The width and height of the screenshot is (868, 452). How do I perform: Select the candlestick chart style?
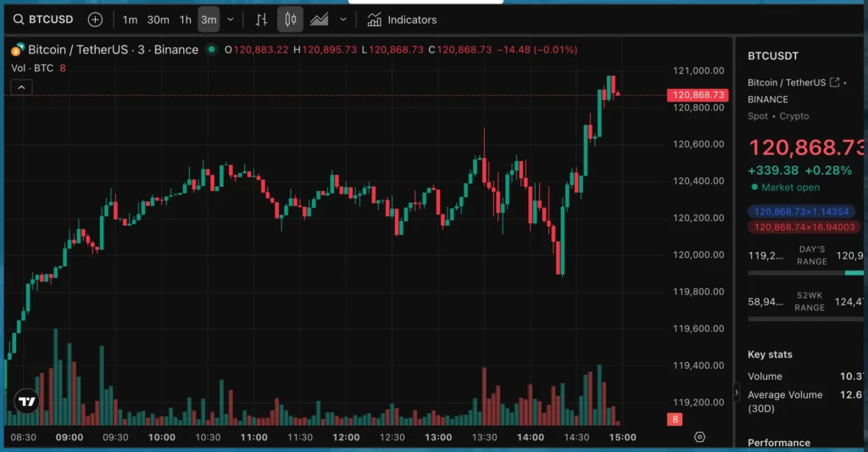click(290, 19)
